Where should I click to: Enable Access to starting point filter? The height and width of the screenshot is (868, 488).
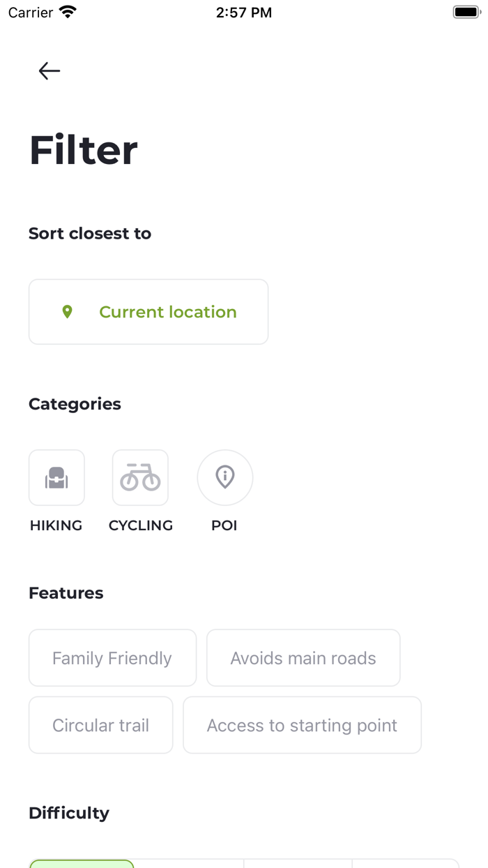coord(302,725)
